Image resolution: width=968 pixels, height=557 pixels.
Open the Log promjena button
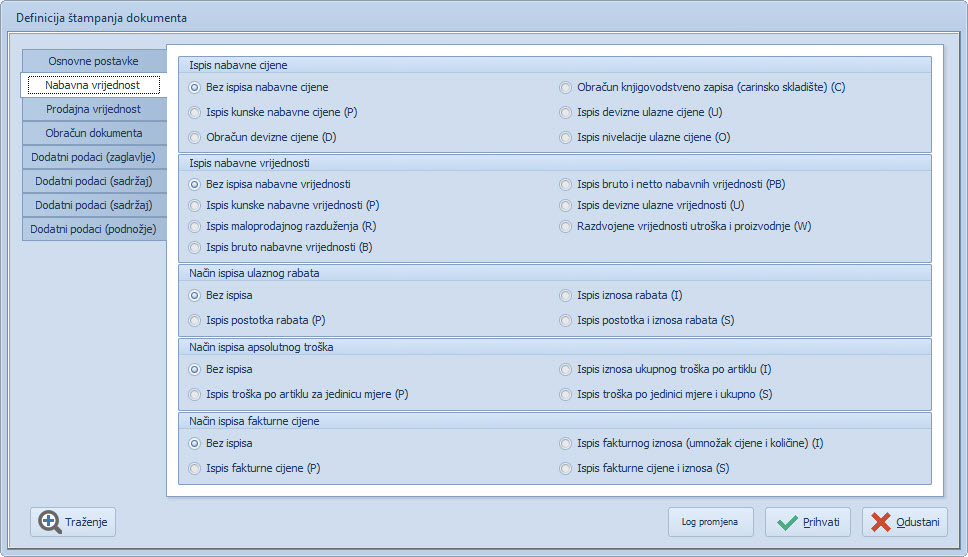pyautogui.click(x=710, y=522)
